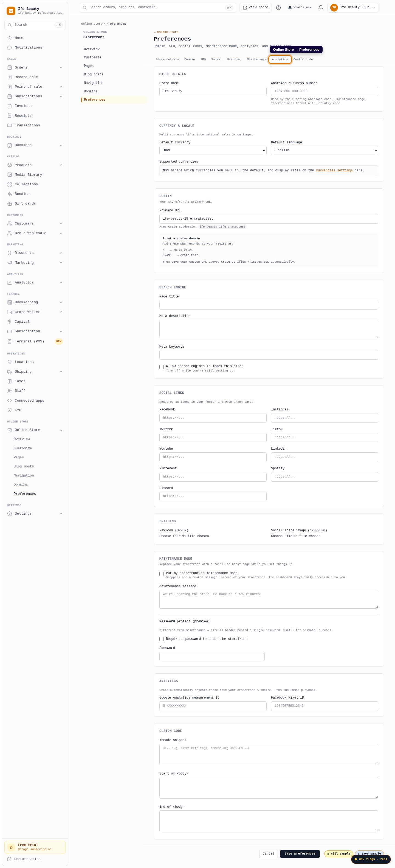Viewport: 395px width, 868px height.
Task: Expand the Bookings sidebar group
Action: tap(61, 145)
